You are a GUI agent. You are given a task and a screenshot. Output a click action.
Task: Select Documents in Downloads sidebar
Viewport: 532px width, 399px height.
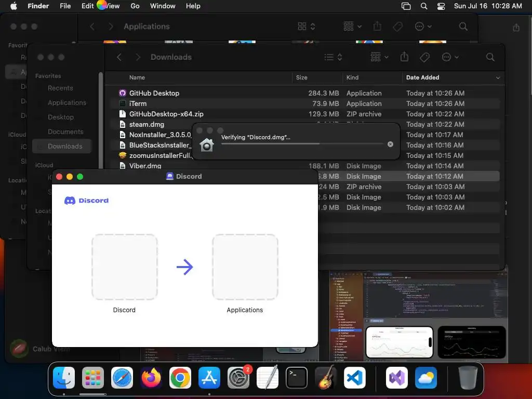(x=65, y=131)
